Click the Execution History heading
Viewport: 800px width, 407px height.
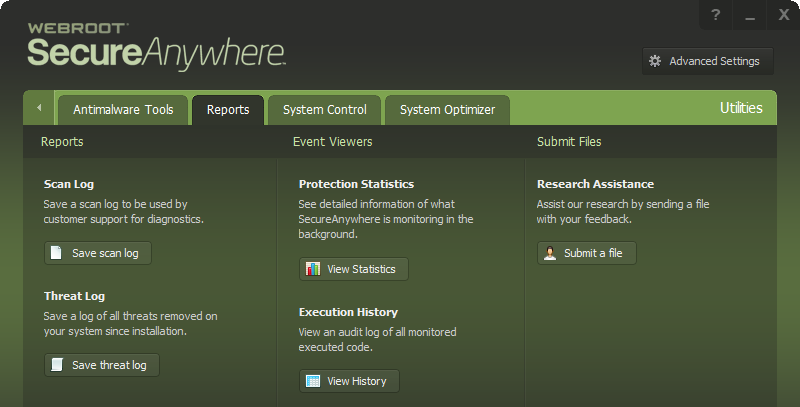coord(348,312)
